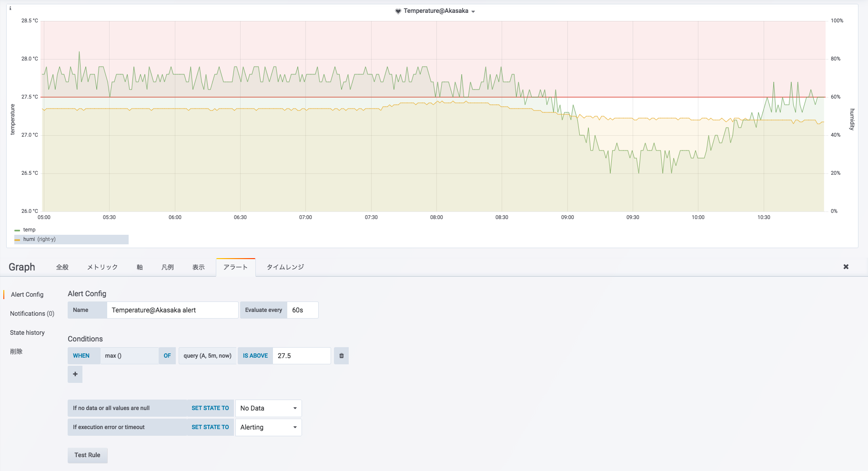Open the temp series color picker

point(17,230)
